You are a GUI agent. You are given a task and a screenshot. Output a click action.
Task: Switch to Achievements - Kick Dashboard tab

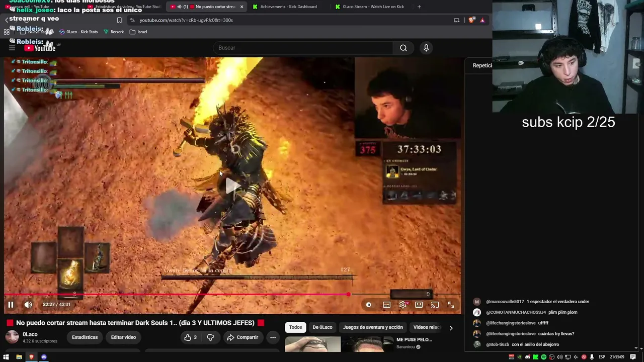pos(288,7)
